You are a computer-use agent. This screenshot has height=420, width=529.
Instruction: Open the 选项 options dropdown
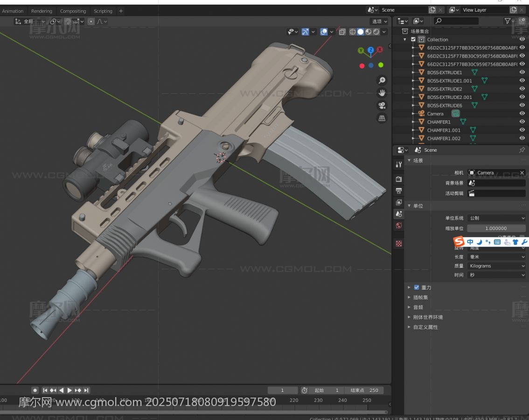click(x=380, y=21)
